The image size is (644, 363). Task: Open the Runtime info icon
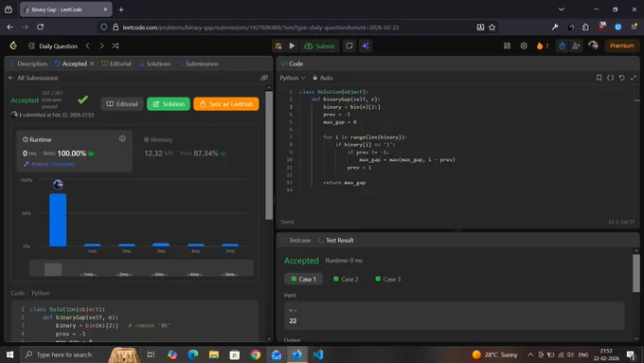point(122,138)
